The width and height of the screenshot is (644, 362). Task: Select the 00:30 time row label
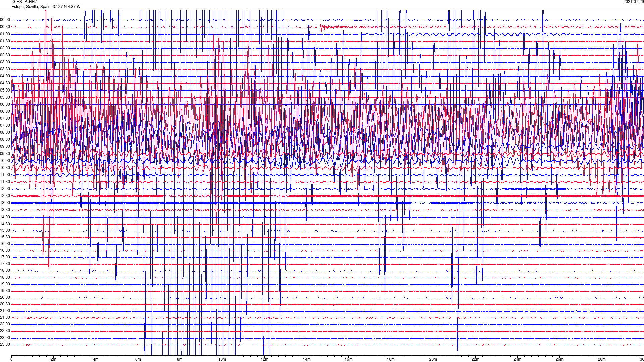(x=5, y=27)
